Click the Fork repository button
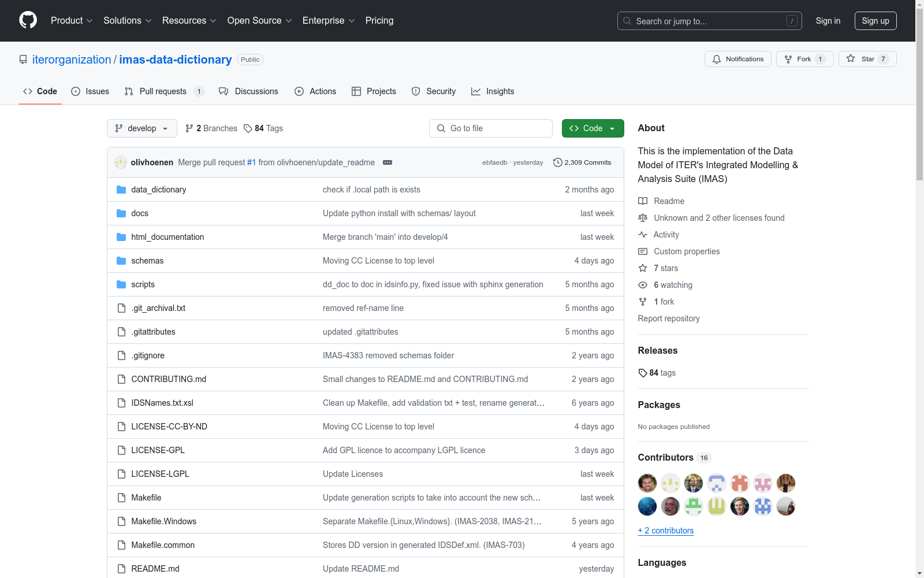 coord(804,59)
